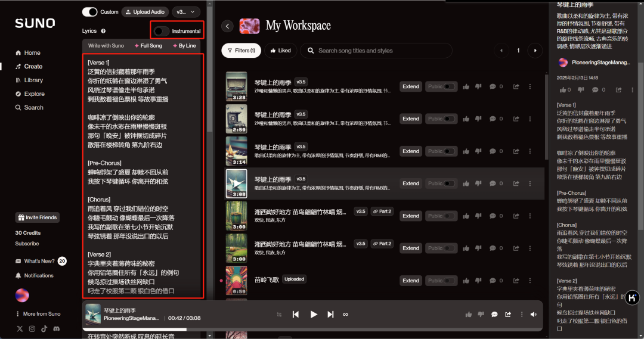Open the Instagram social link
The width and height of the screenshot is (644, 339).
(32, 329)
